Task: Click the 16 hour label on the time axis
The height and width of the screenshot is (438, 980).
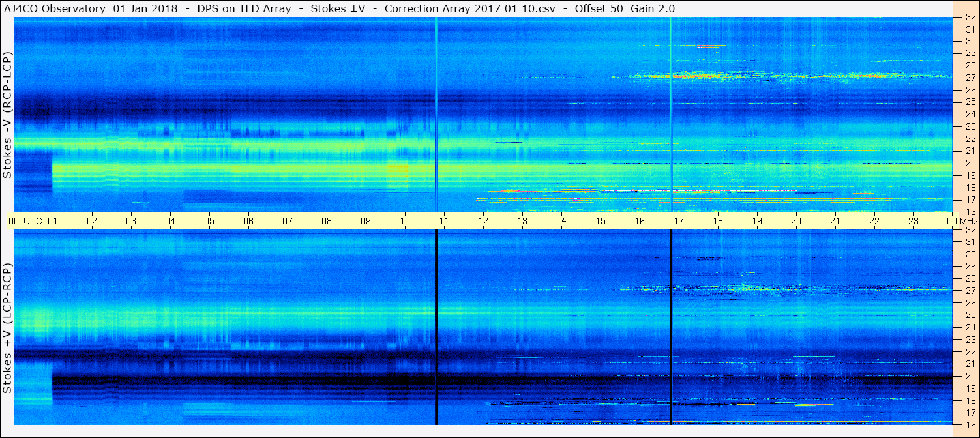Action: tap(640, 221)
